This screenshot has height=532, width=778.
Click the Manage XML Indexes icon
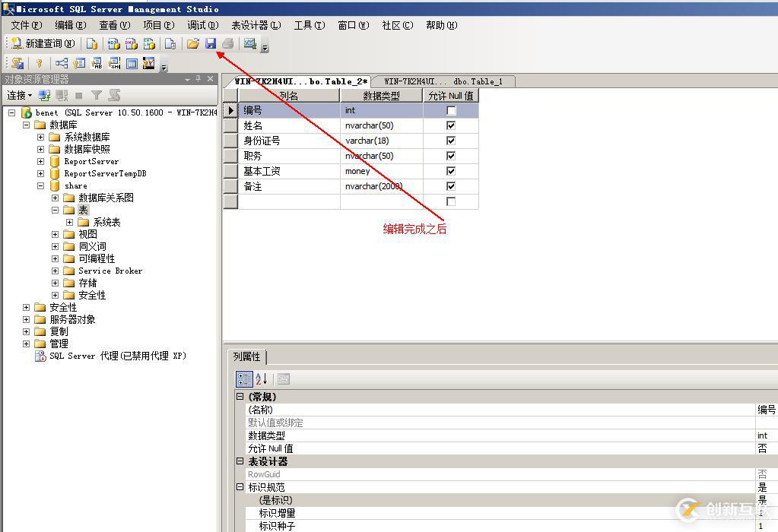(114, 62)
